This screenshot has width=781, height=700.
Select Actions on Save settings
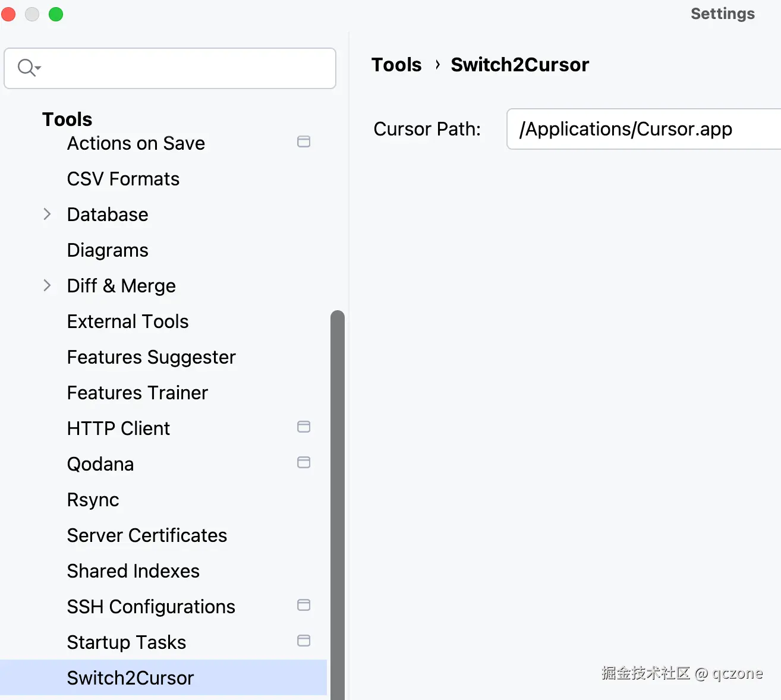pos(136,144)
